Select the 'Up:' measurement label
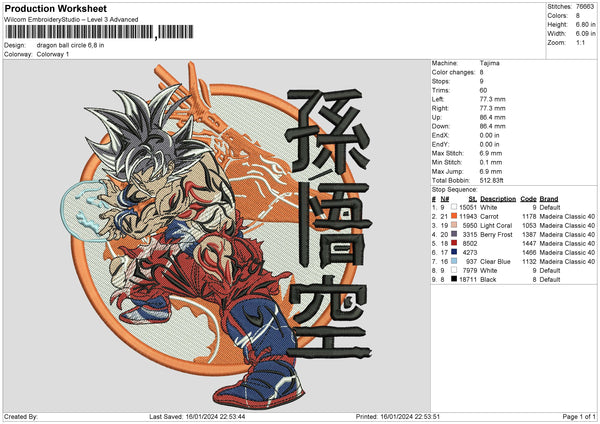600x424 pixels. [437, 117]
